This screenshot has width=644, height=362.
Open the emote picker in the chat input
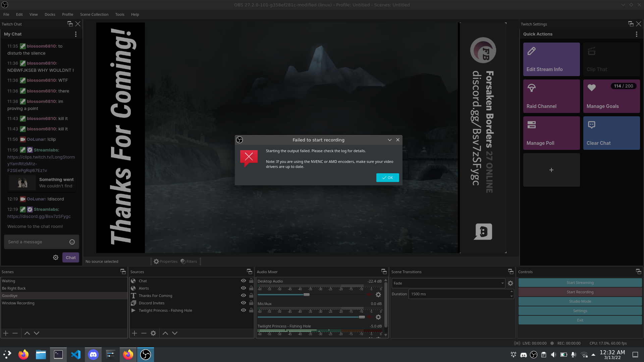pos(72,242)
